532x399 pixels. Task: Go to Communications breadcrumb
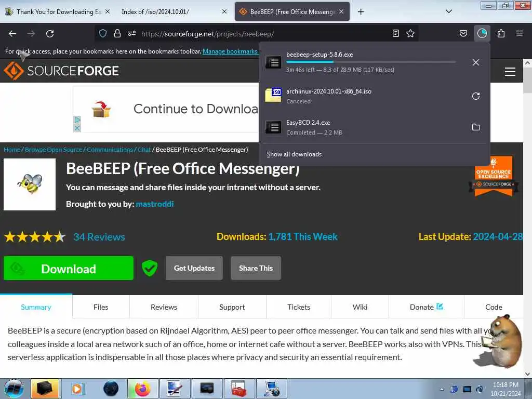[110, 150]
